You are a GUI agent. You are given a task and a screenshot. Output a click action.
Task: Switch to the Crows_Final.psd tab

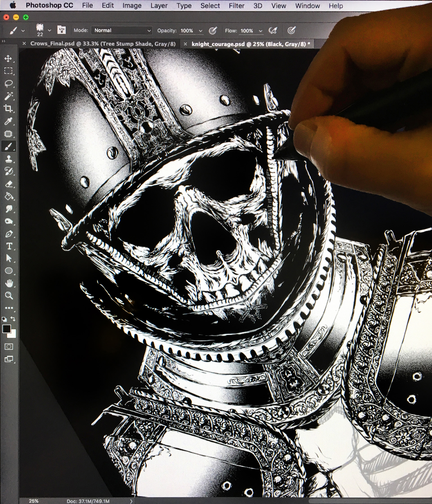103,44
